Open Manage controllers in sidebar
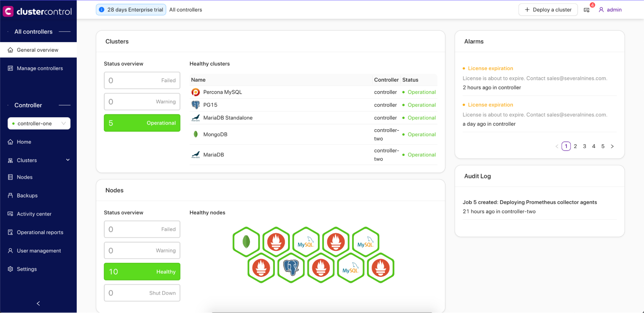Screen dimensions: 644x313 [40, 68]
